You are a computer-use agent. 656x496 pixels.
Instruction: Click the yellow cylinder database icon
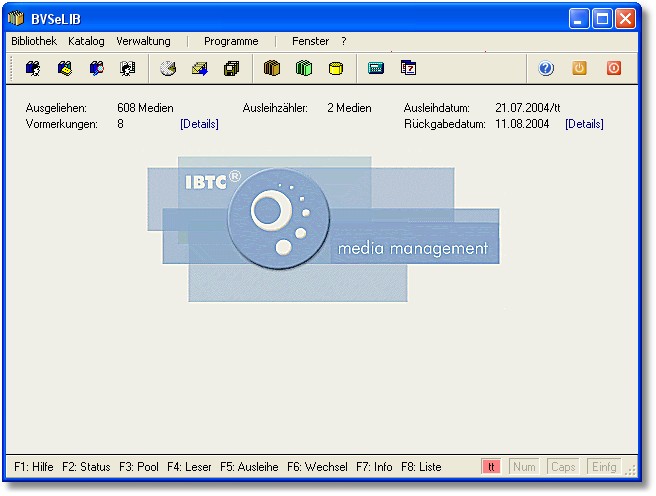tap(336, 69)
